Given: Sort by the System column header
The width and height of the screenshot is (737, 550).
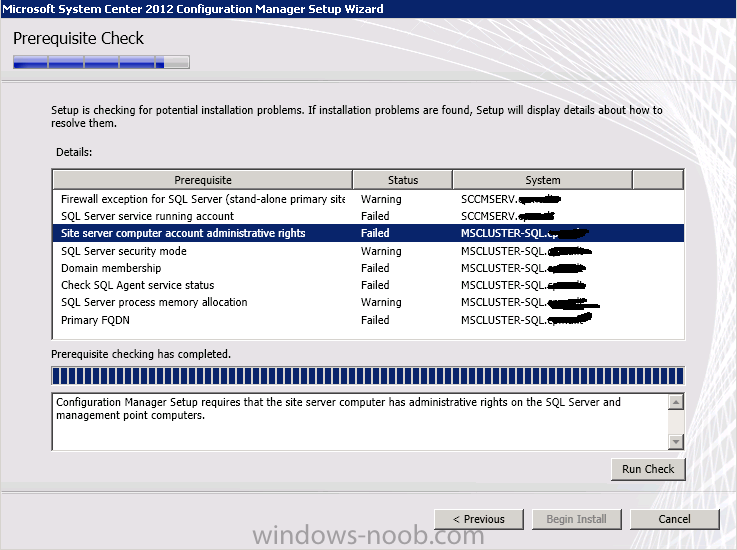Looking at the screenshot, I should click(542, 180).
